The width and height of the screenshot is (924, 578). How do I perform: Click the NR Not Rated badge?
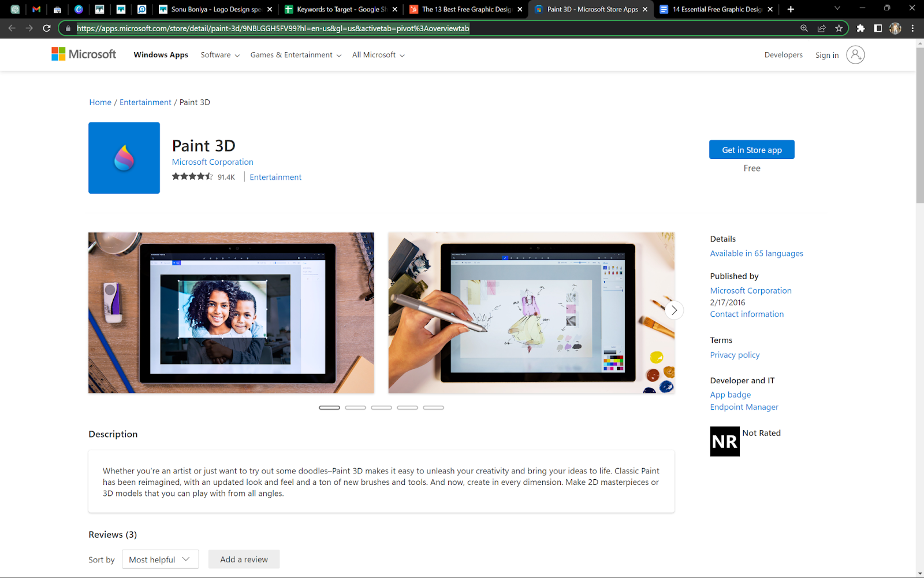pyautogui.click(x=725, y=442)
